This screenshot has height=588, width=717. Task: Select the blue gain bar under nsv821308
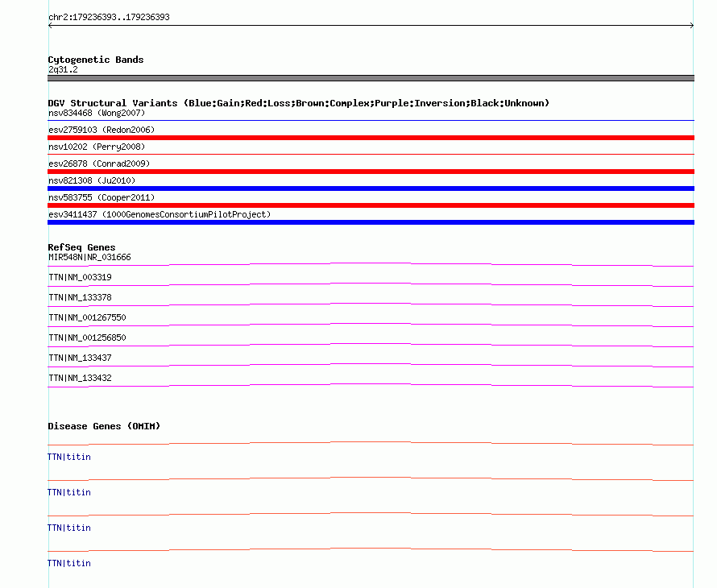[x=371, y=188]
